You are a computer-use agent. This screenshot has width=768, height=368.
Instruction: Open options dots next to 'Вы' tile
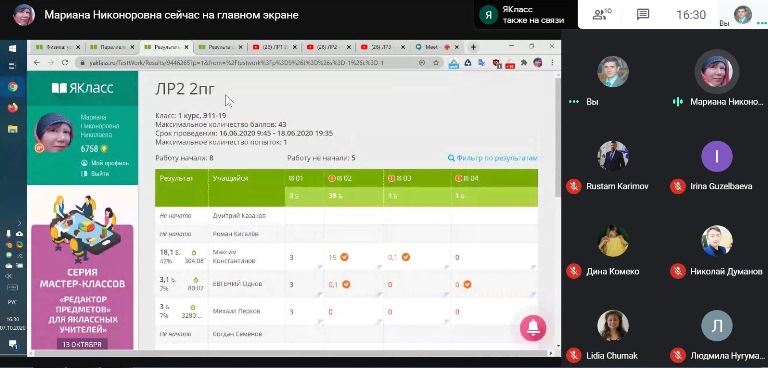(574, 102)
